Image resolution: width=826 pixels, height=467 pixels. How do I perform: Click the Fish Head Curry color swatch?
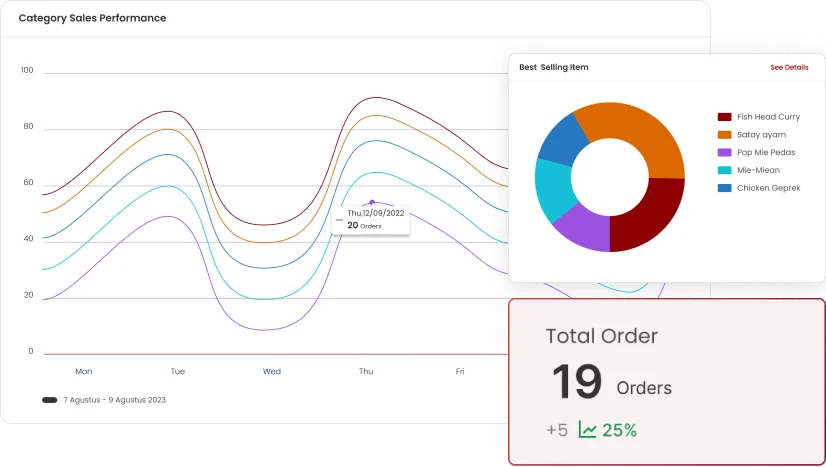coord(724,117)
